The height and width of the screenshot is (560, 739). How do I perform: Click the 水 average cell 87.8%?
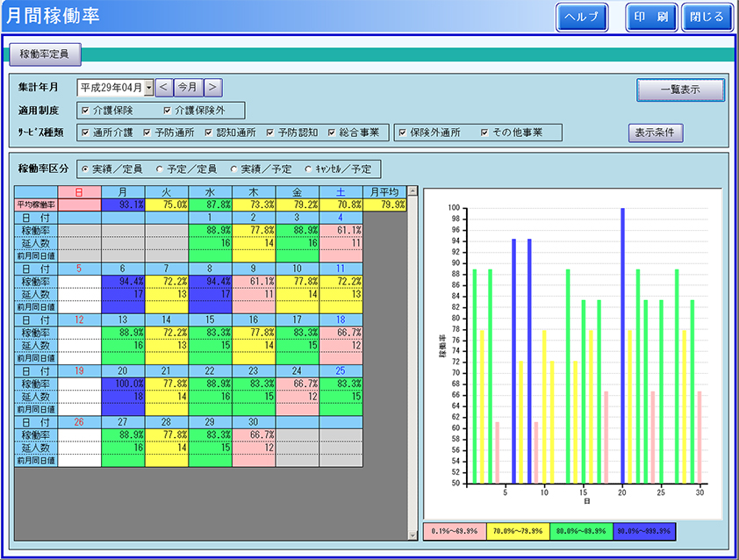(x=210, y=205)
